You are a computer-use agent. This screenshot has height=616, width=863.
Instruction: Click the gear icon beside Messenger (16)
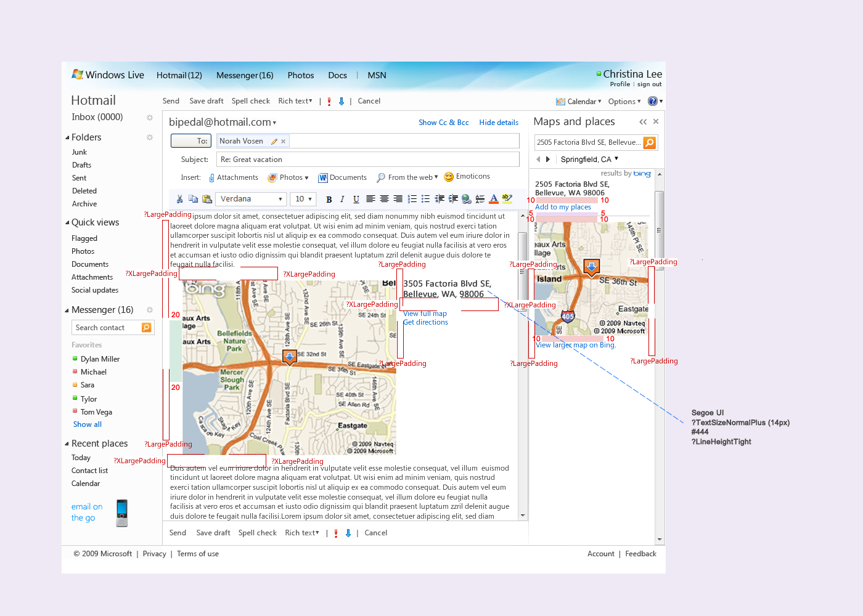pos(149,310)
